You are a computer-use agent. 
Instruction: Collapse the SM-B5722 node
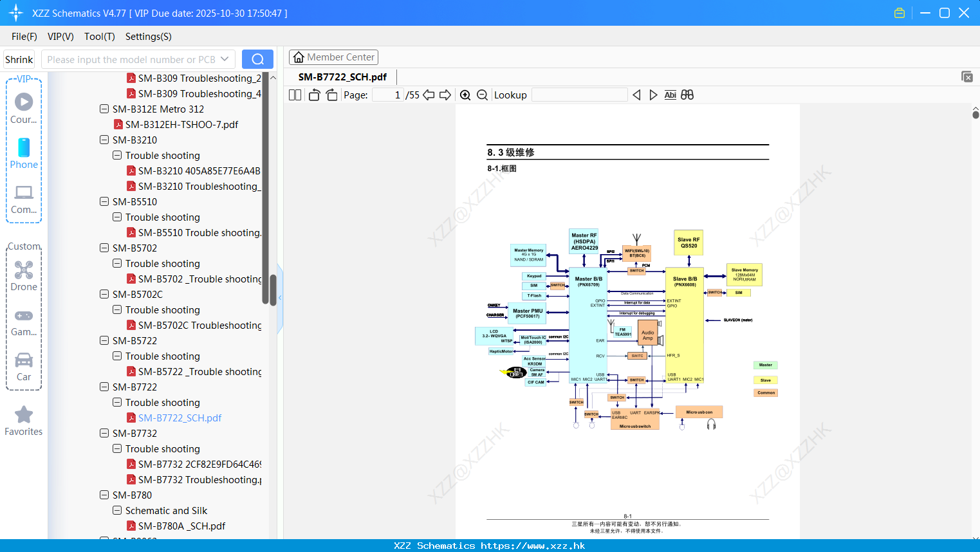click(104, 340)
